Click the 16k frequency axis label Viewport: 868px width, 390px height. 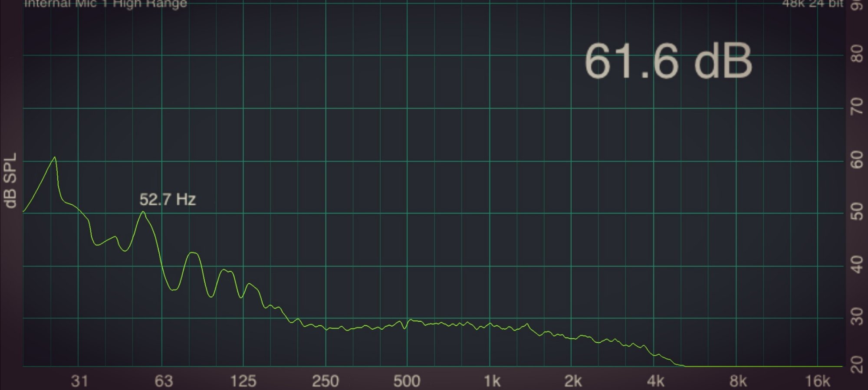point(818,381)
